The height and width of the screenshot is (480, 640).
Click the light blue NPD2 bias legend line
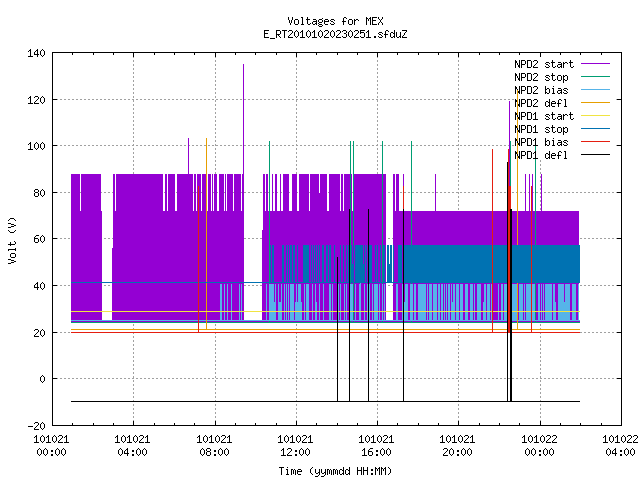(x=595, y=90)
